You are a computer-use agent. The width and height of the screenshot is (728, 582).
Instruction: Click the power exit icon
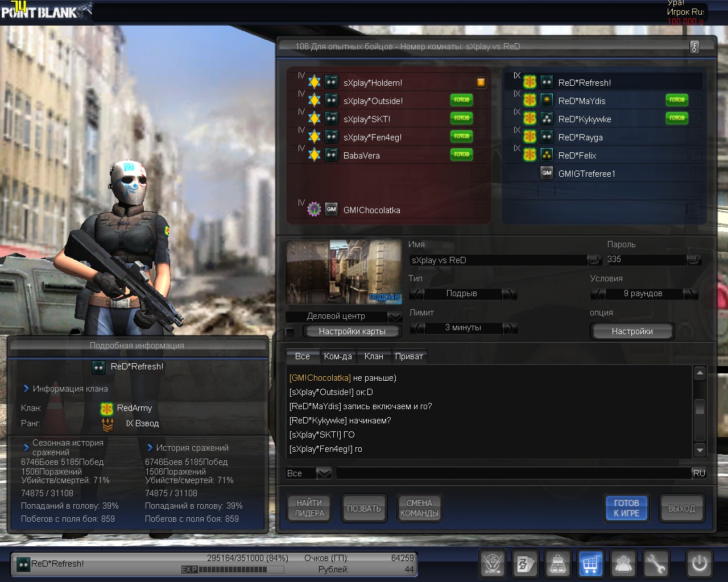point(699,564)
